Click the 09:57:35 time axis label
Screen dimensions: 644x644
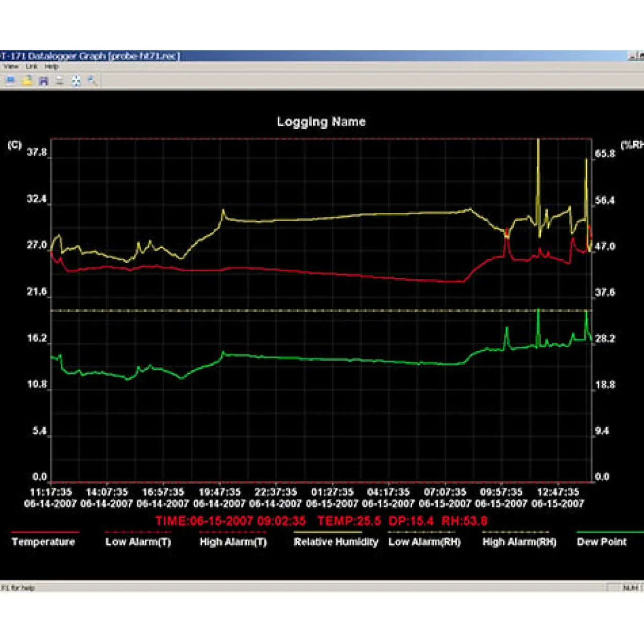501,492
